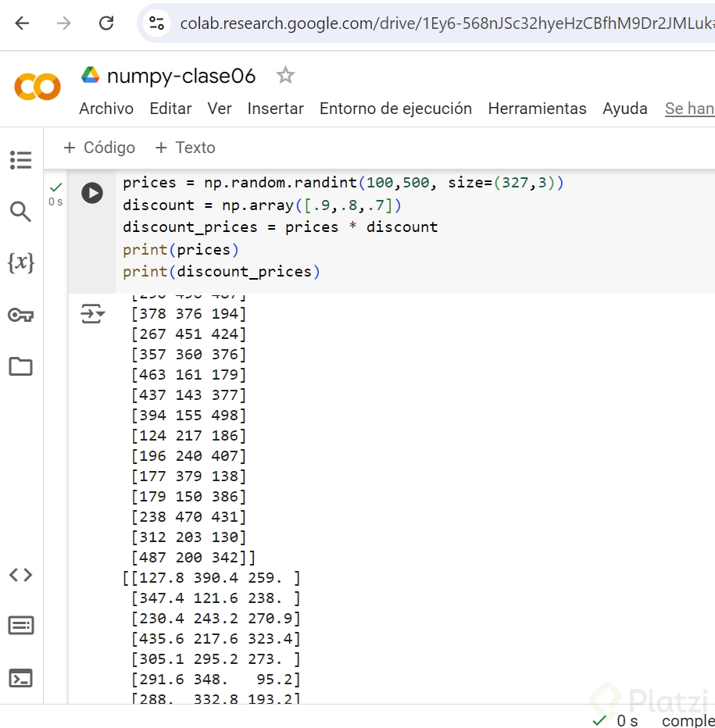Reload the page
This screenshot has height=728, width=715.
coord(106,23)
